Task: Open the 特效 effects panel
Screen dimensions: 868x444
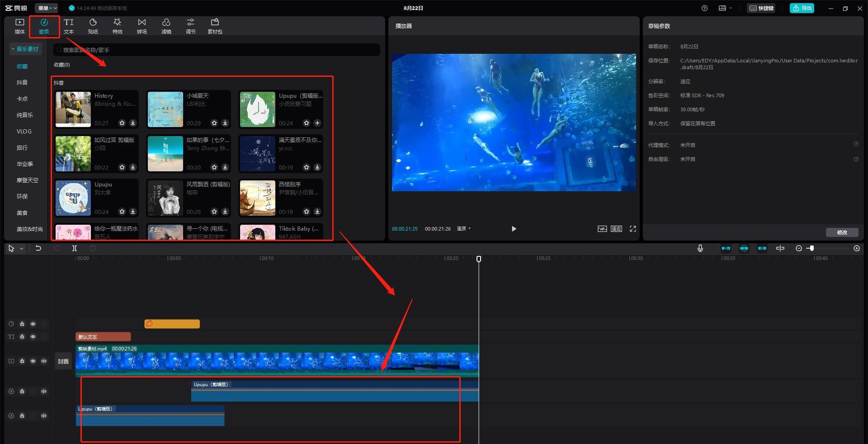Action: 118,26
